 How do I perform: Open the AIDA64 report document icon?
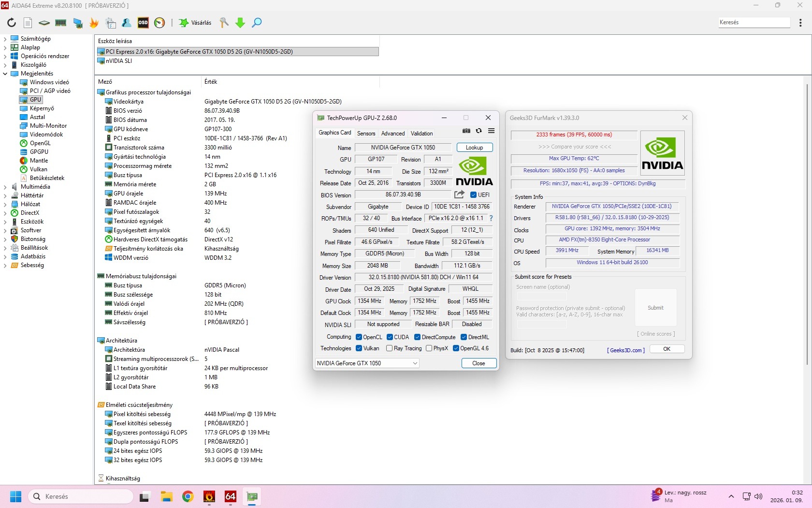28,23
